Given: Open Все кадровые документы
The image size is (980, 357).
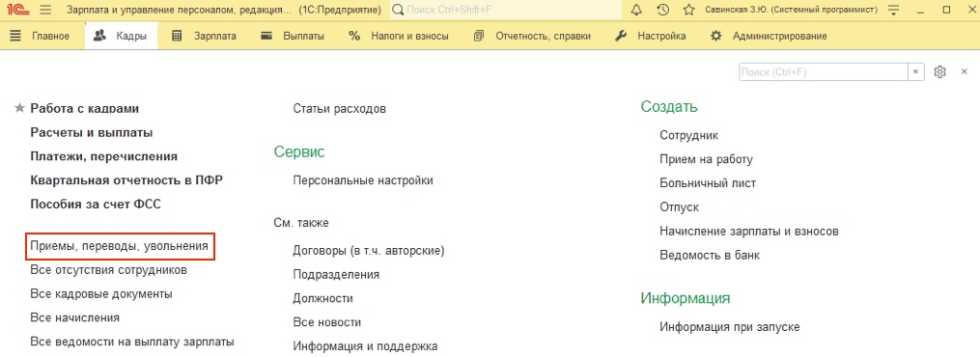Looking at the screenshot, I should point(101,294).
